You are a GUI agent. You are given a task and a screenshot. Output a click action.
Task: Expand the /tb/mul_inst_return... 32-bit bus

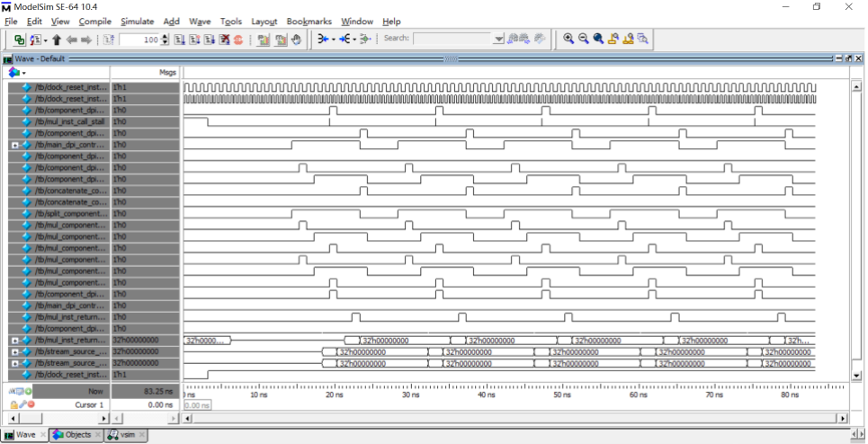(x=15, y=341)
